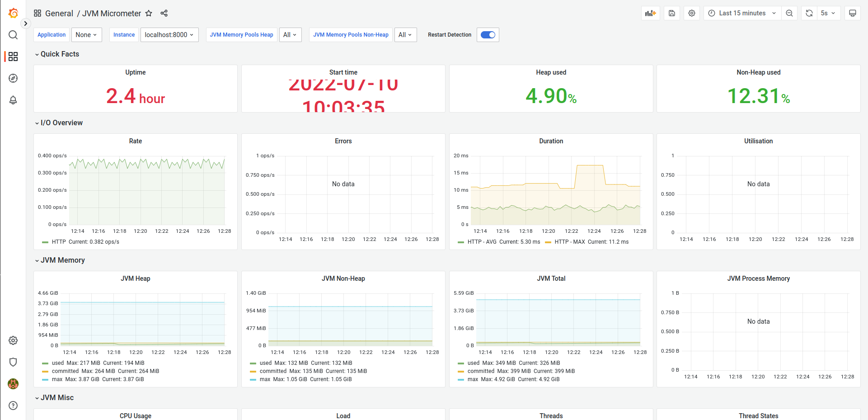Open the Non-Heap used panel title

pyautogui.click(x=758, y=72)
